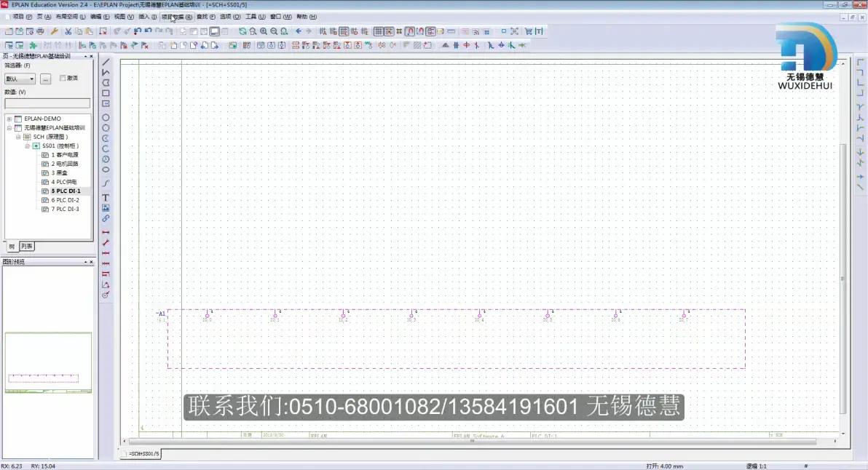Insert a hyperlink using the link tool
Image resolution: width=868 pixels, height=470 pixels.
click(x=106, y=218)
